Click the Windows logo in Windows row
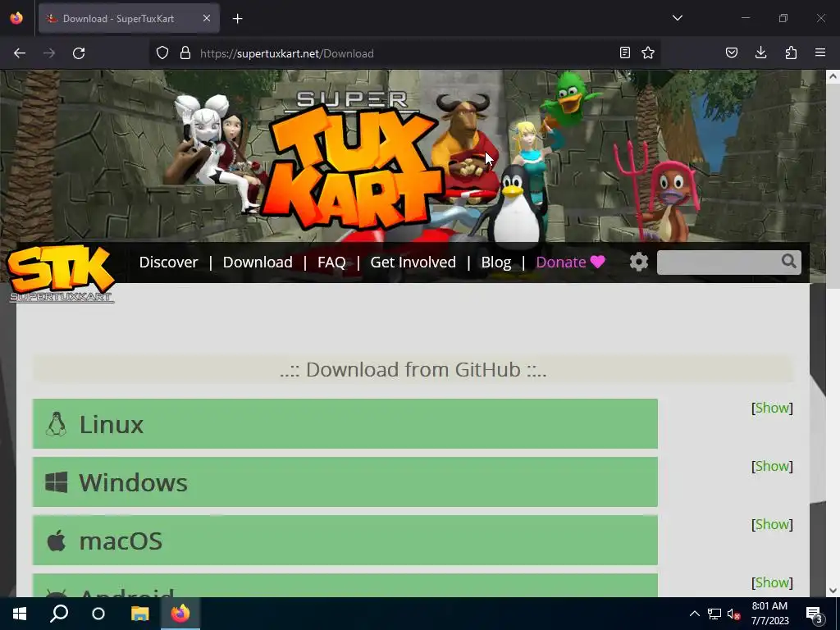The width and height of the screenshot is (840, 630). click(57, 482)
